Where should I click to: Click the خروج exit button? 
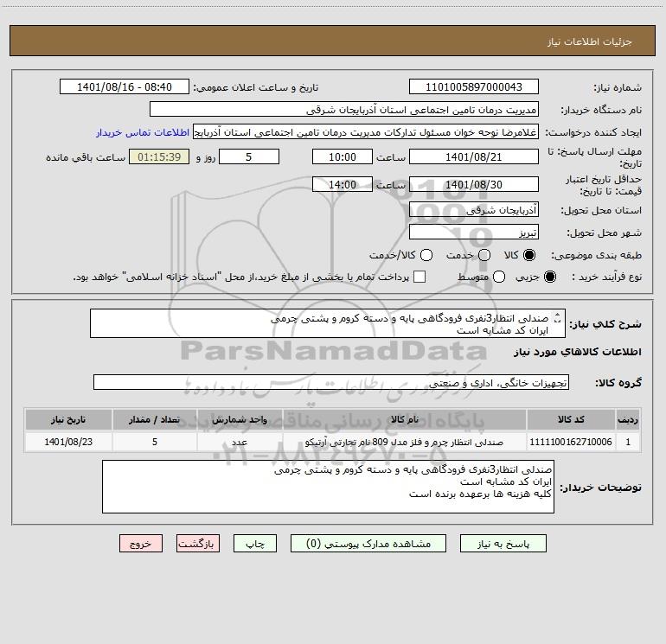point(141,544)
